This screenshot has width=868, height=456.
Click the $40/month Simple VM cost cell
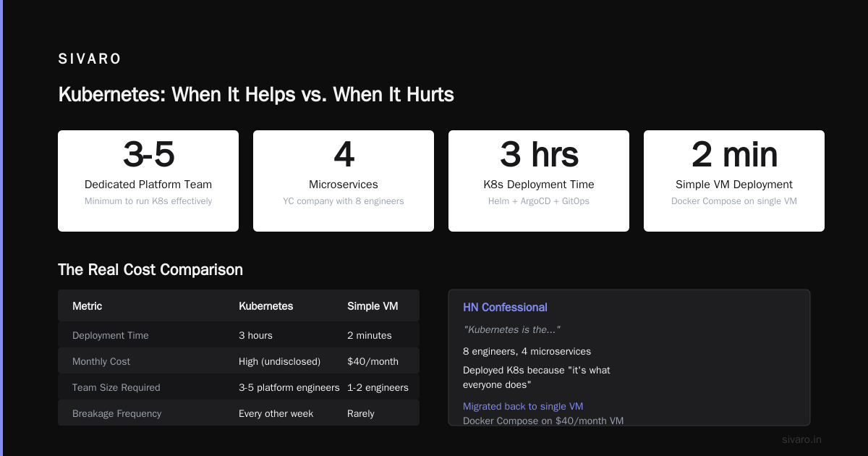(373, 361)
